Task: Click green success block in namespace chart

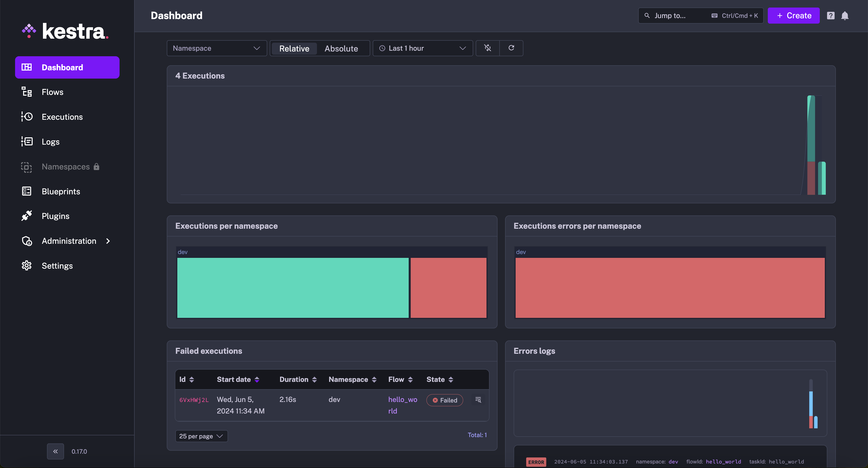Action: pos(293,288)
